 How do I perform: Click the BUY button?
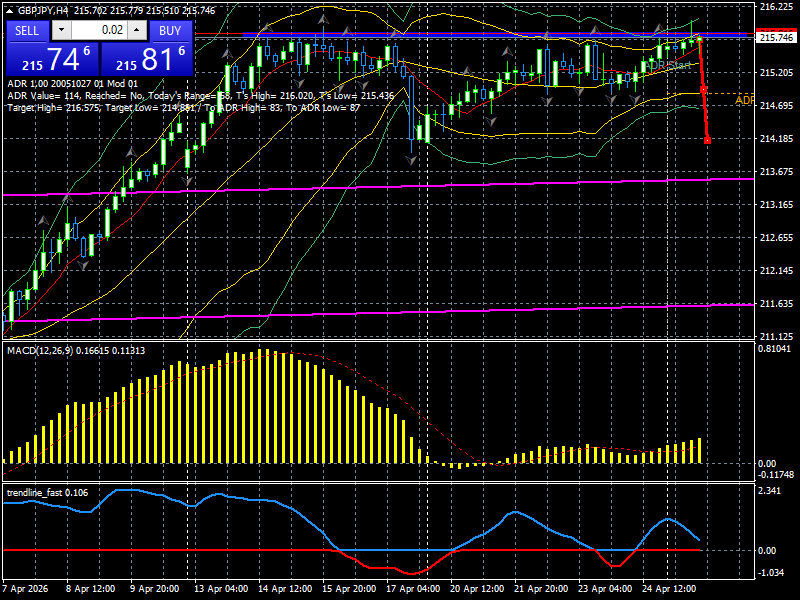(170, 31)
